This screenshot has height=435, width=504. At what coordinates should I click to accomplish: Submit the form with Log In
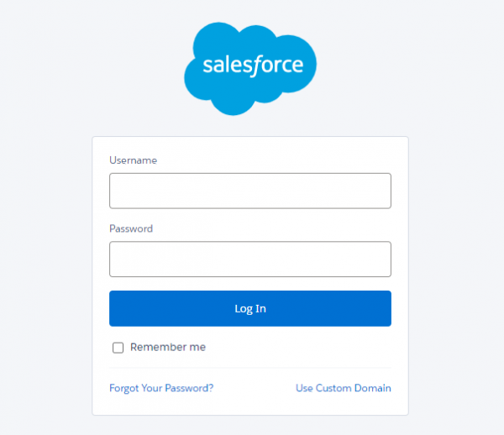[249, 308]
